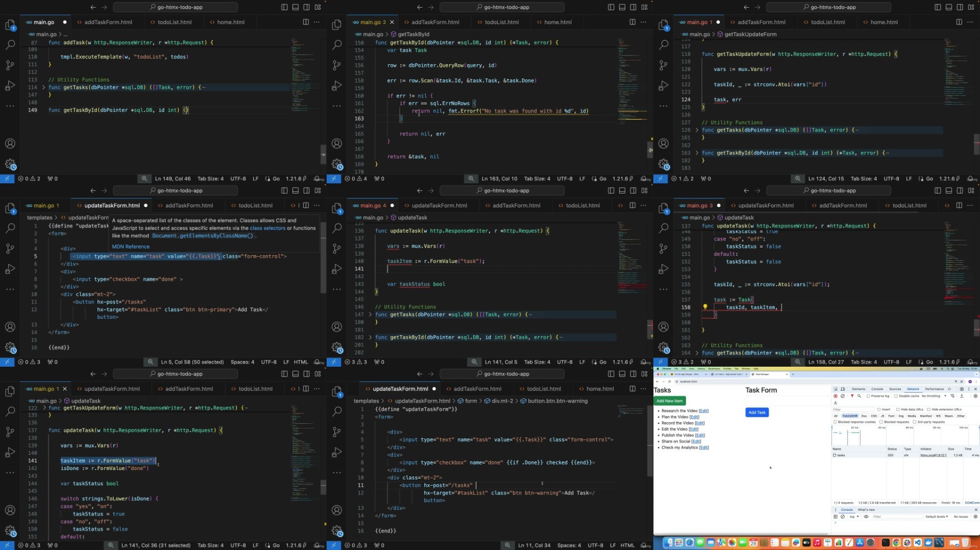Enable the Disable cache checkbox

pos(896,396)
